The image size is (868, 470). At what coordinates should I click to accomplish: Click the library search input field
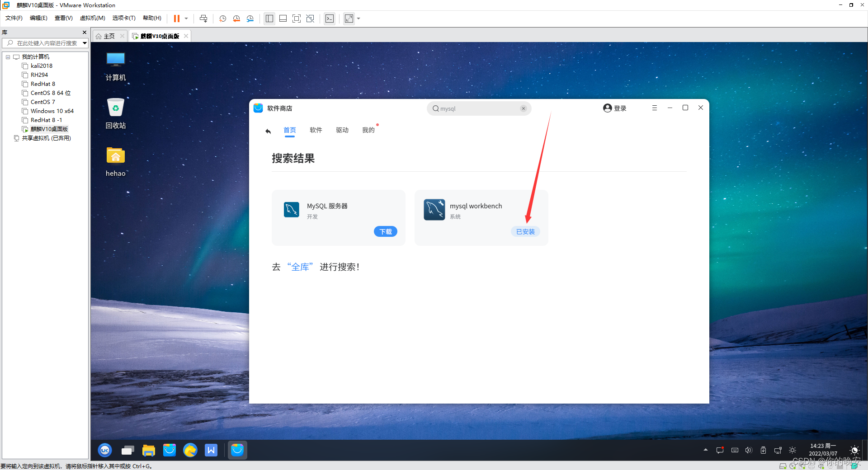[x=46, y=43]
